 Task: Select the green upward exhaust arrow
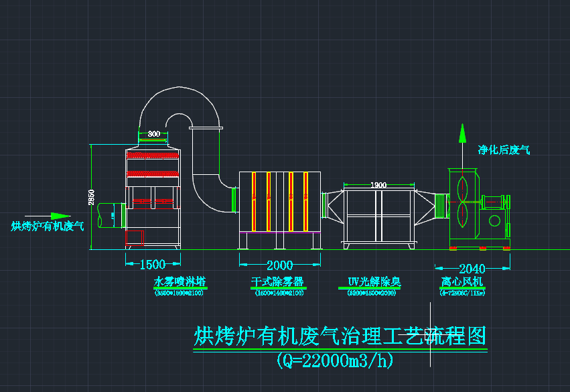[x=462, y=133]
